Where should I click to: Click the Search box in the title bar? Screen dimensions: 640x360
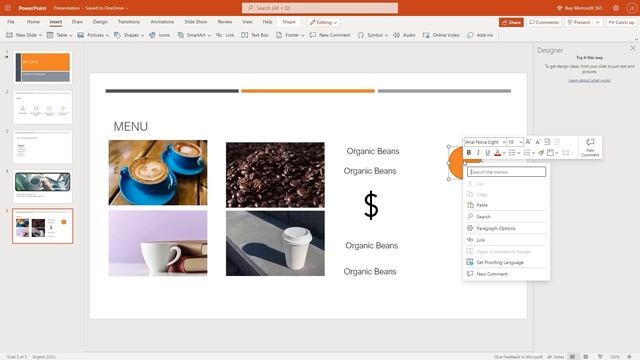tap(320, 8)
